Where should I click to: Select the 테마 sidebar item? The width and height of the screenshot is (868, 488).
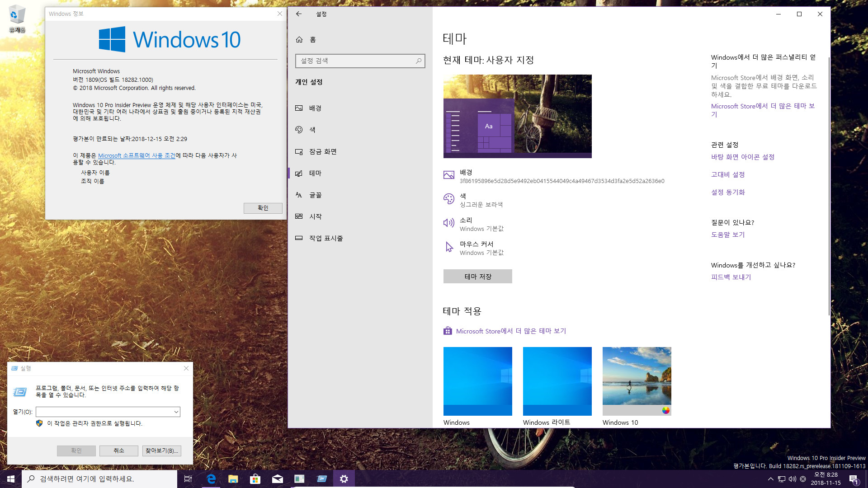pyautogui.click(x=360, y=173)
